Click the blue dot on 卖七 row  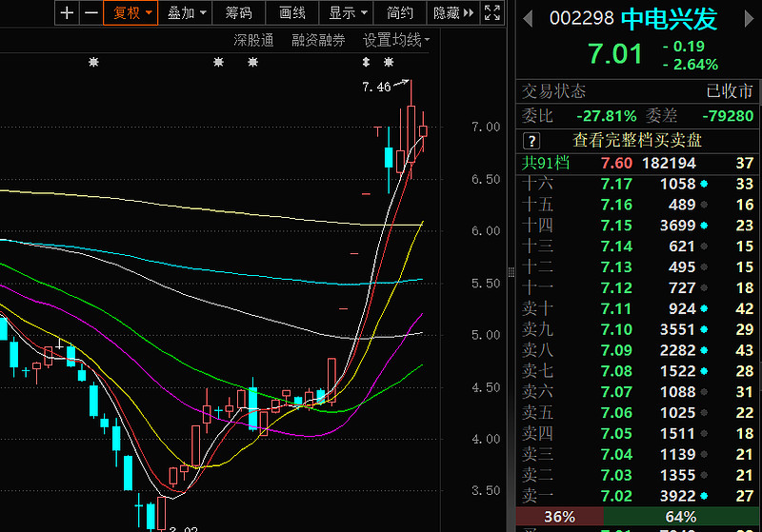pos(704,371)
